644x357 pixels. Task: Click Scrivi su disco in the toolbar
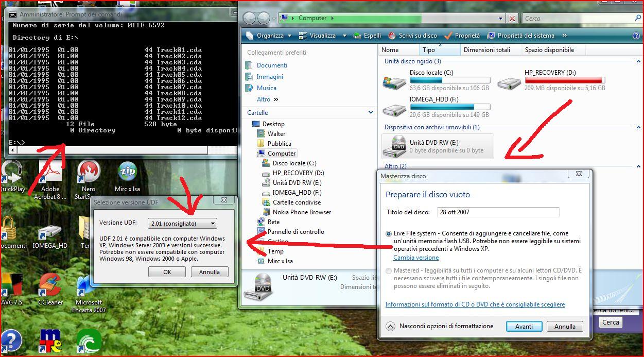point(412,36)
